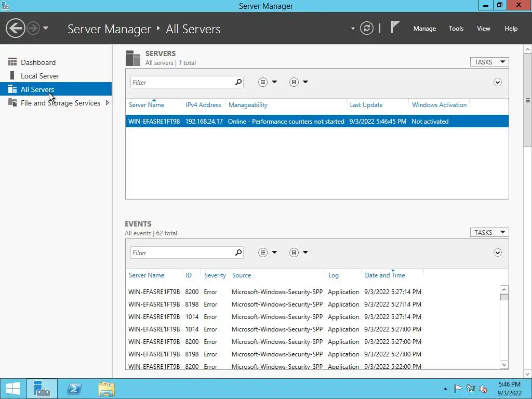
Task: Open the Help menu
Action: [511, 29]
